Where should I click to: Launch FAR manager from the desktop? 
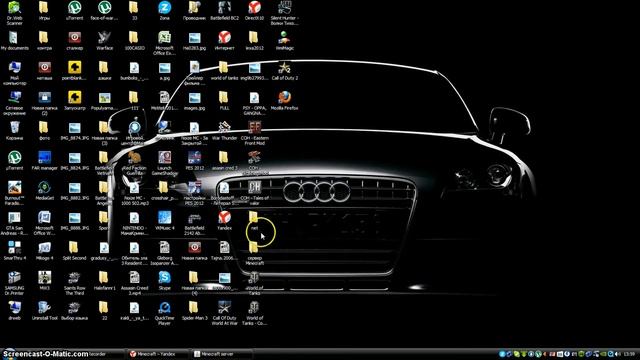click(44, 161)
